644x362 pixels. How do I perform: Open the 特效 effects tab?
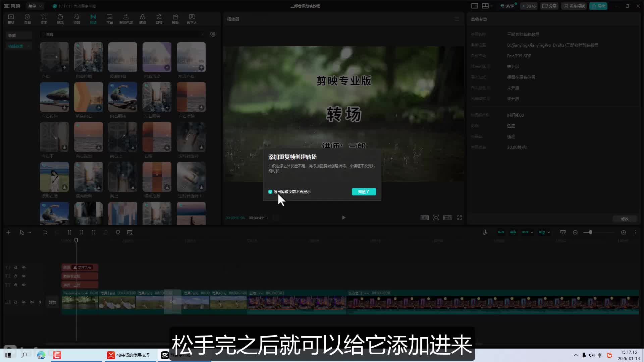click(77, 19)
